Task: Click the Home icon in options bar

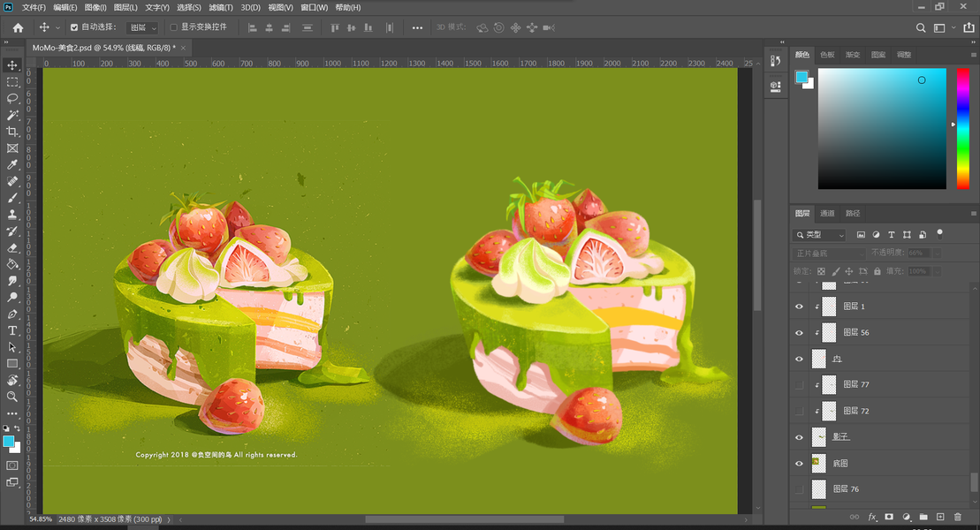Action: pos(19,27)
